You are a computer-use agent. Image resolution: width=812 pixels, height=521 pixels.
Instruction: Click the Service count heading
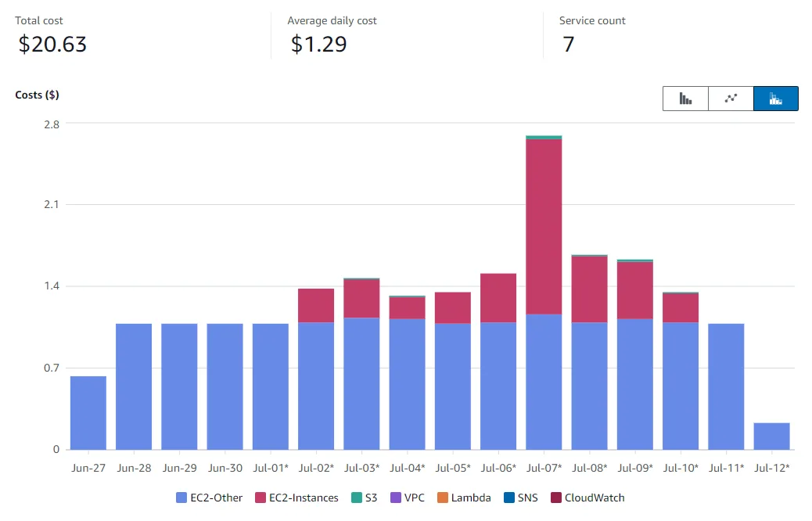pyautogui.click(x=592, y=20)
